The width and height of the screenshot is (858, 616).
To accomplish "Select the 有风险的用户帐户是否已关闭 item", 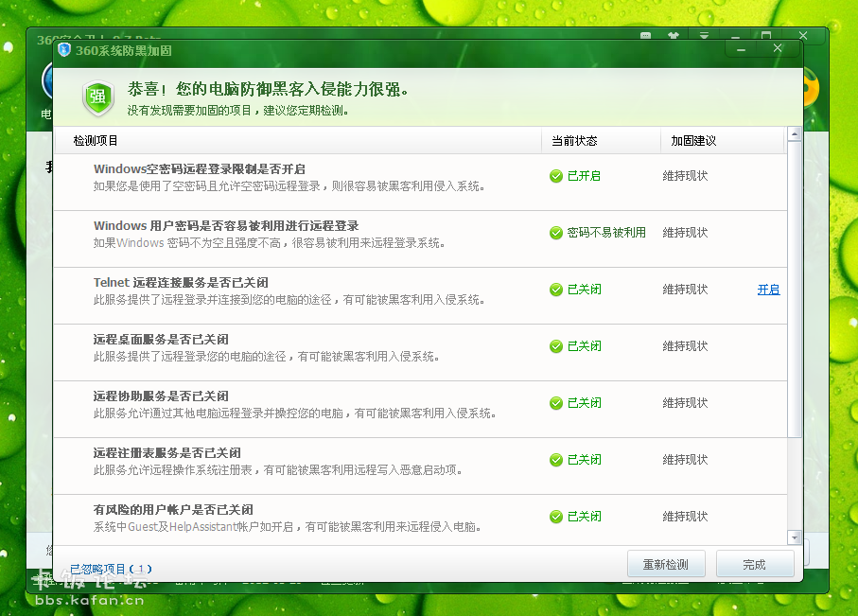I will pyautogui.click(x=420, y=519).
